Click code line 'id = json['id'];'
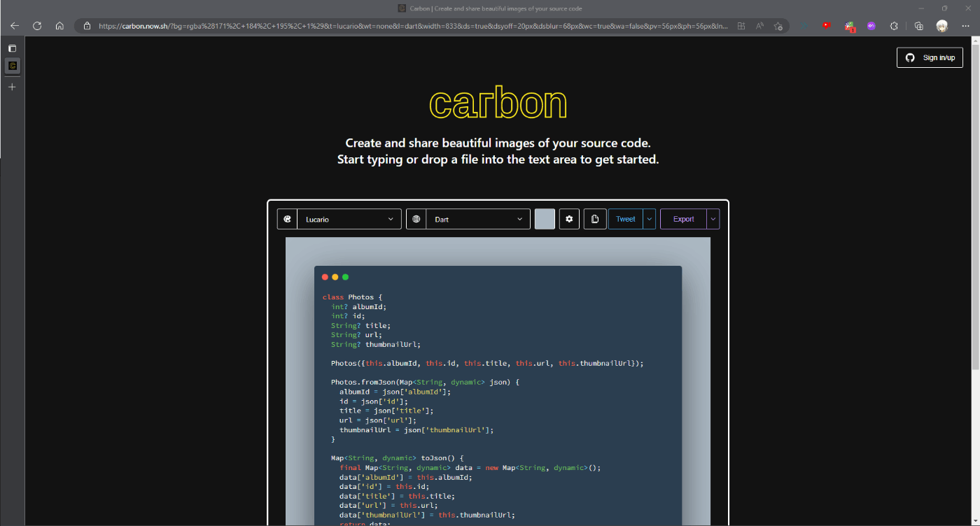The image size is (980, 526). tap(374, 401)
